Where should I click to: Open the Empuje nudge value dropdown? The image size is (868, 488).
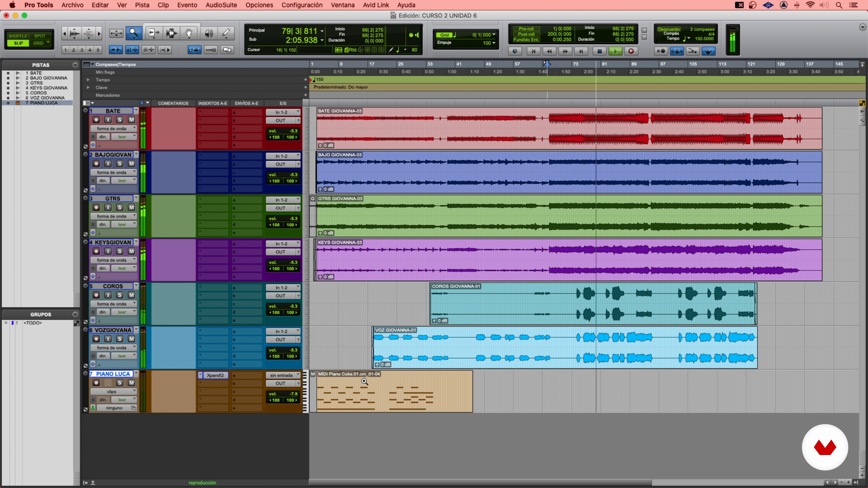(494, 43)
